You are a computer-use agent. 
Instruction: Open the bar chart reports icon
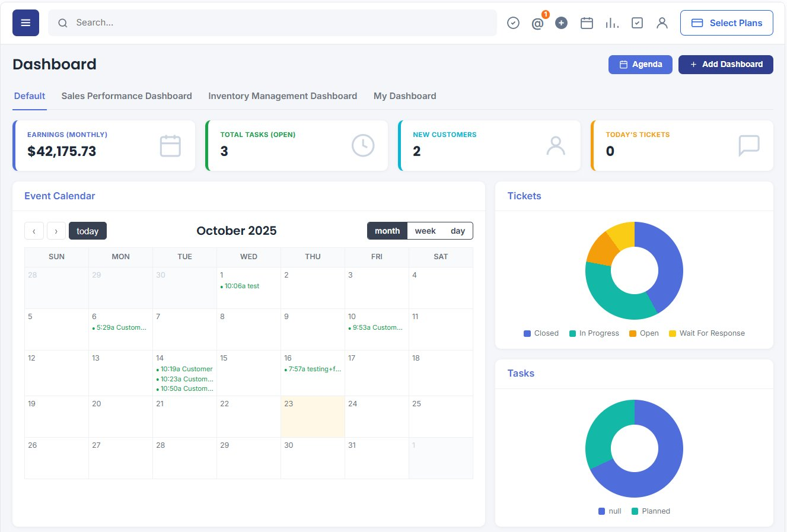click(612, 23)
